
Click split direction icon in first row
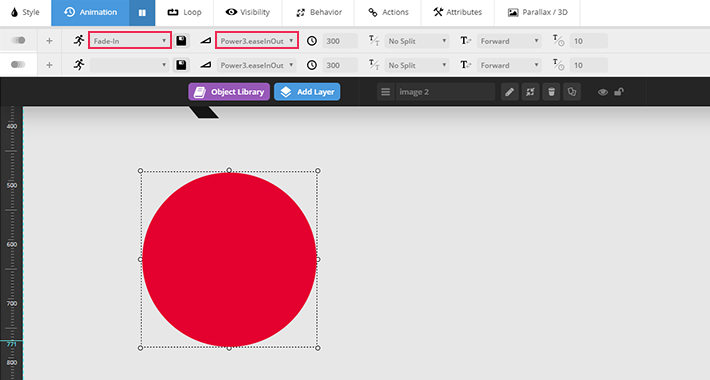click(x=466, y=41)
